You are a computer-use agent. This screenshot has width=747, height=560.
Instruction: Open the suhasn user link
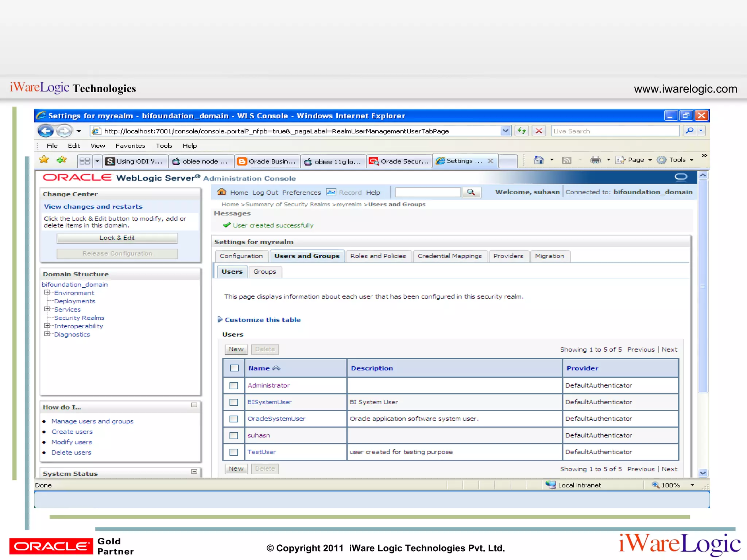pyautogui.click(x=259, y=435)
